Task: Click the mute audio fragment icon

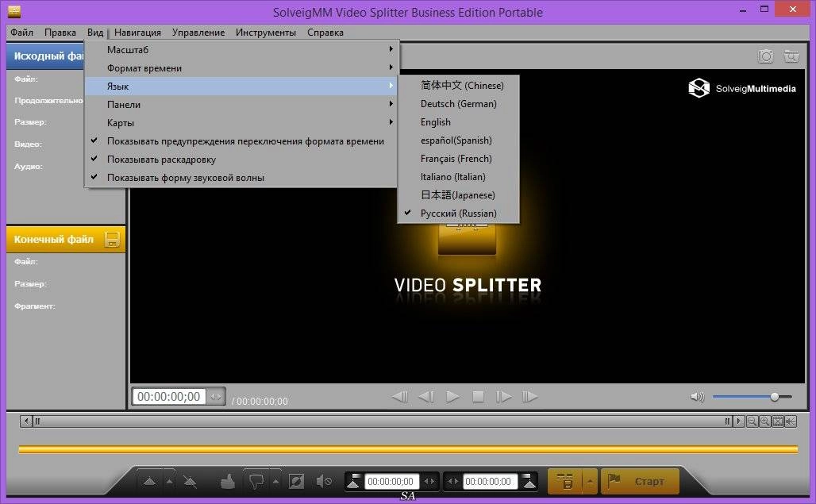Action: coord(324,482)
